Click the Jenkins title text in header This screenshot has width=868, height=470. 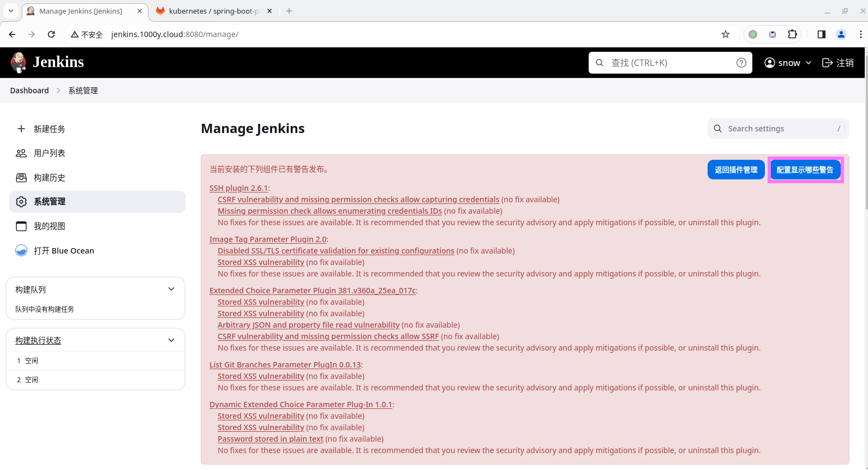pyautogui.click(x=58, y=62)
